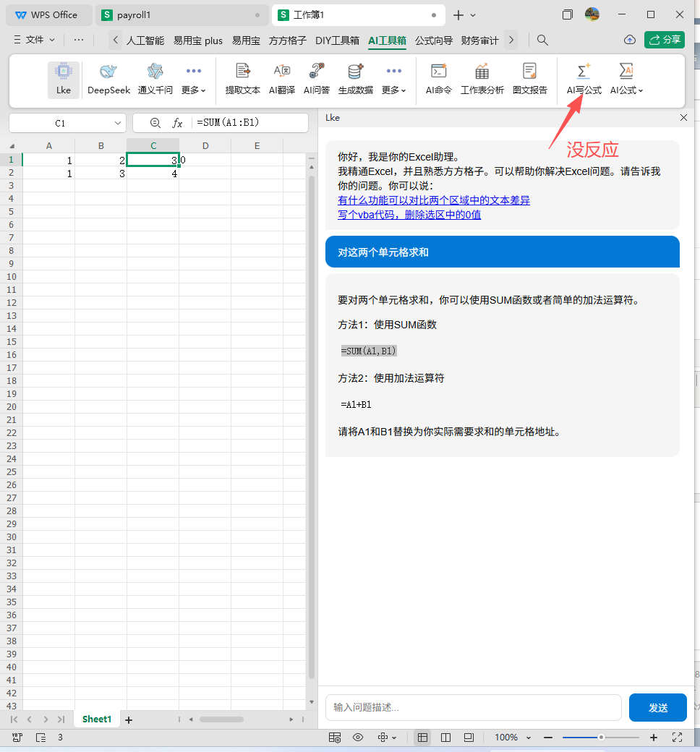The height and width of the screenshot is (752, 700).
Task: Click the zoom slider handle
Action: click(x=601, y=738)
